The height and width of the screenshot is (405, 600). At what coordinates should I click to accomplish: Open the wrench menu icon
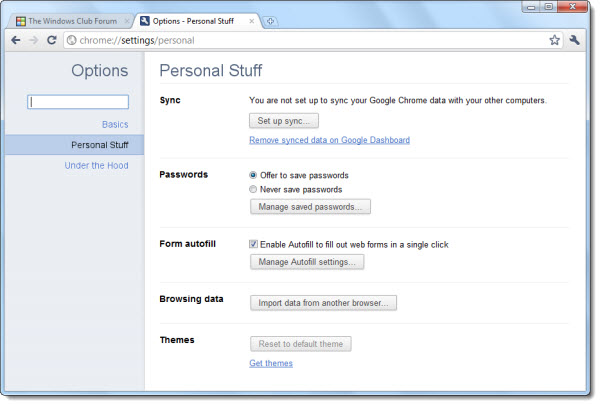point(574,40)
